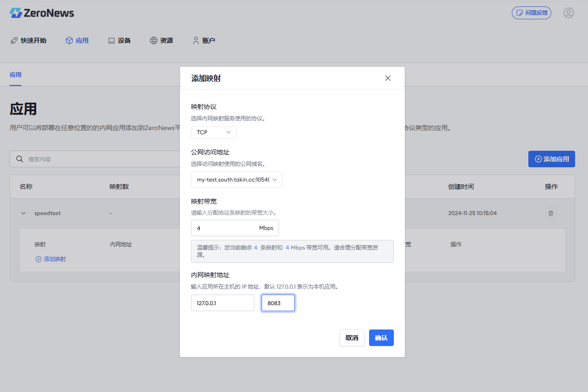Screen dimensions: 588x392
Task: Click the 问题反馈 feedback button
Action: pyautogui.click(x=531, y=12)
